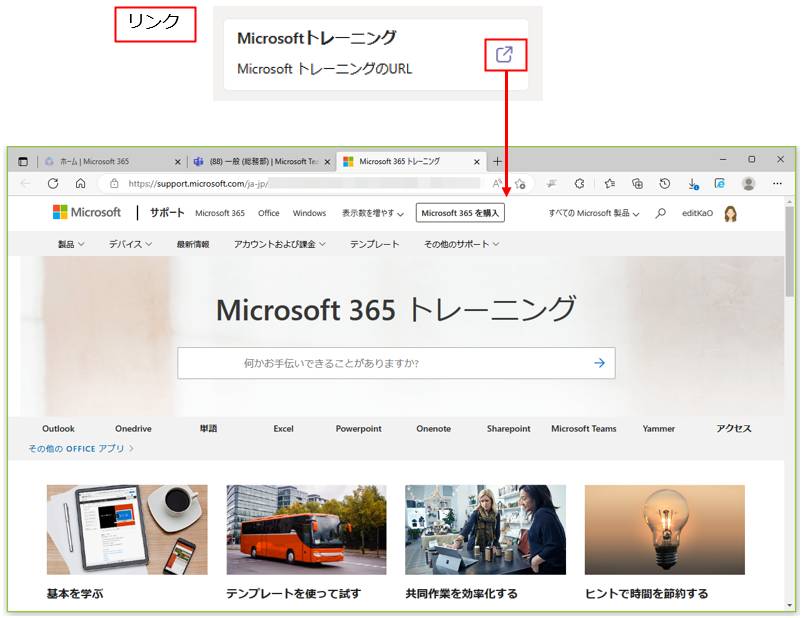Select Outlook training link
Viewport: 803px width, 618px height.
coord(58,429)
